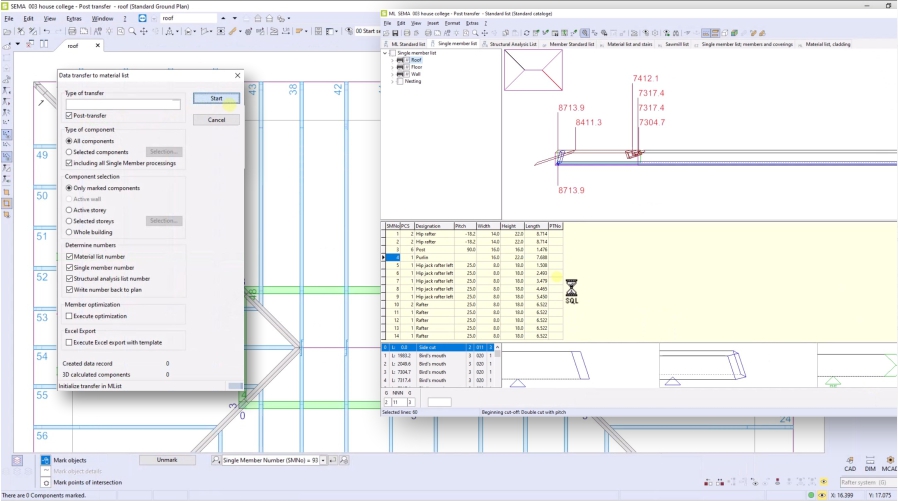The width and height of the screenshot is (898, 501).
Task: Expand the Floor node in tree
Action: click(x=392, y=67)
